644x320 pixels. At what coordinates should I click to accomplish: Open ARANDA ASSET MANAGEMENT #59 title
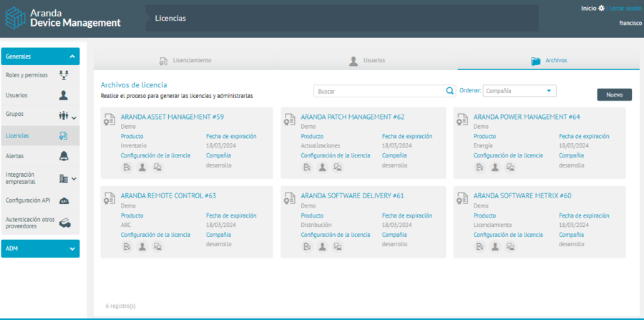point(172,117)
